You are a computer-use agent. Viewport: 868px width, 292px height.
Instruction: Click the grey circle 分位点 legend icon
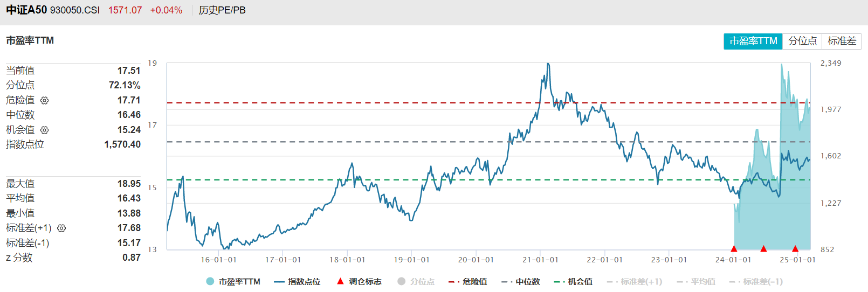401,281
